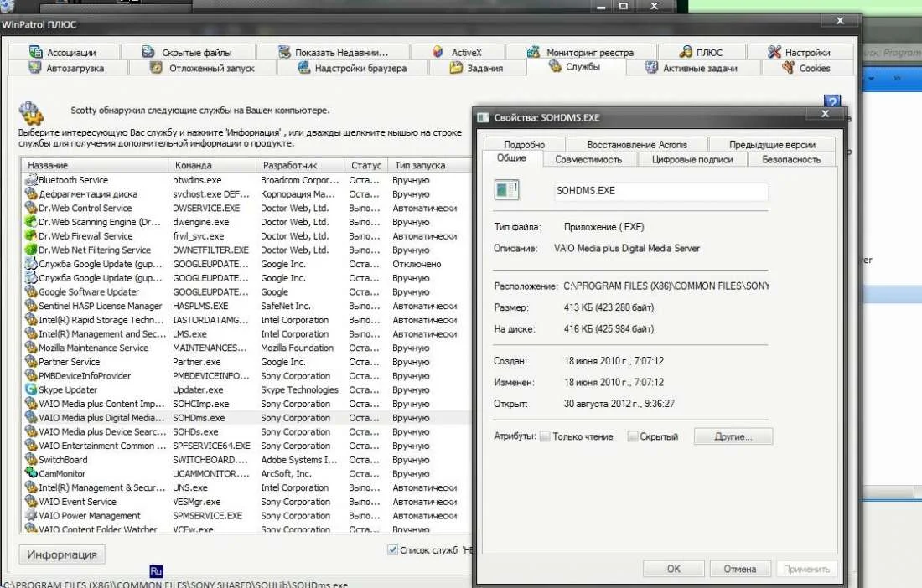Click the SOHDMS.EXE filename field
Viewport: 922px width, 588px height.
coord(661,191)
